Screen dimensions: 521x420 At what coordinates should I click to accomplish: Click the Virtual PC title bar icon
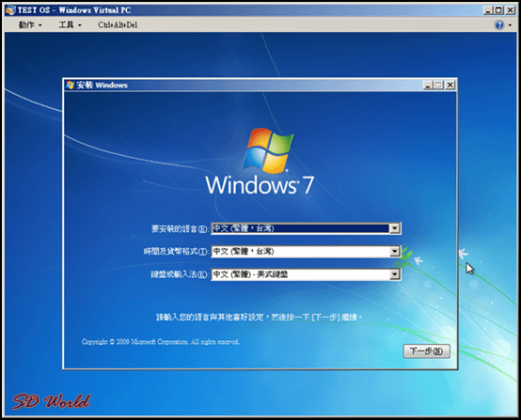(x=10, y=10)
